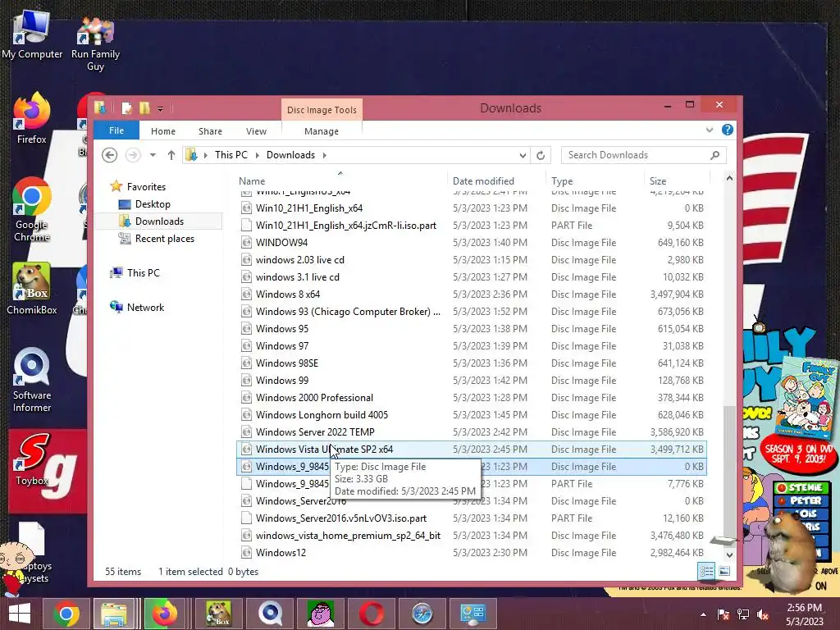Click the Properties quick access icon
This screenshot has height=630, width=840.
point(126,108)
